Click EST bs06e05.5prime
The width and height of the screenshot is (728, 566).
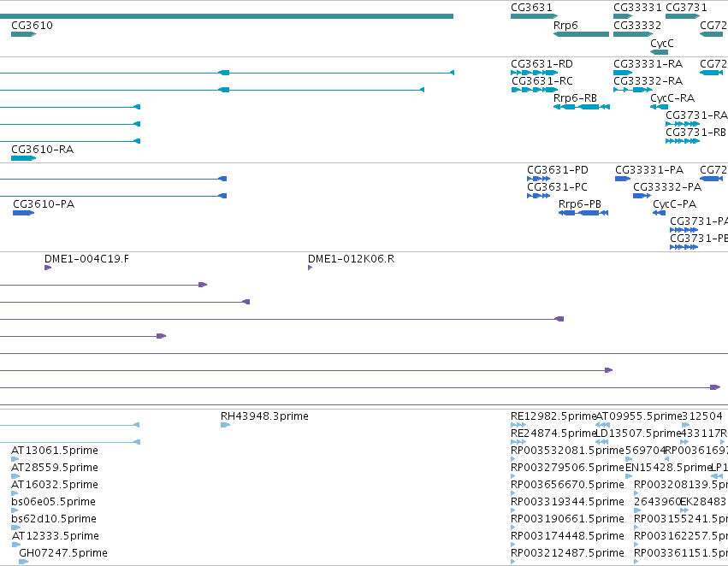pyautogui.click(x=14, y=510)
